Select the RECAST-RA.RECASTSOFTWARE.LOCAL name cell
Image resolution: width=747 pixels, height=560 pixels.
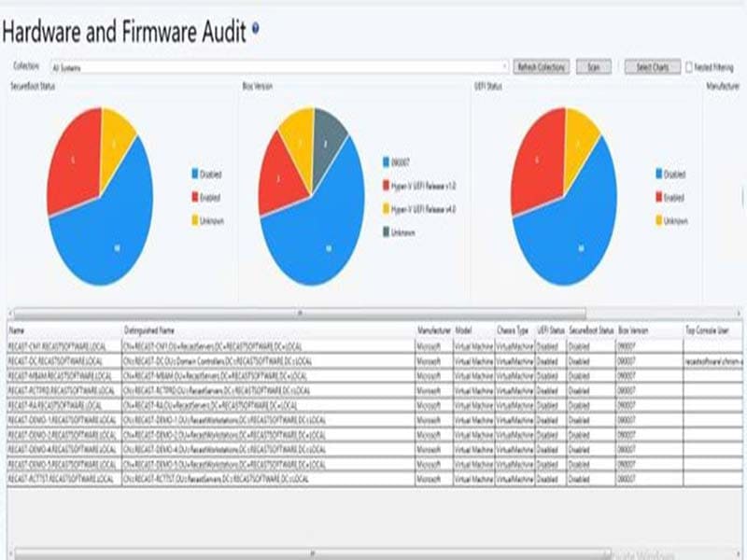click(x=64, y=406)
